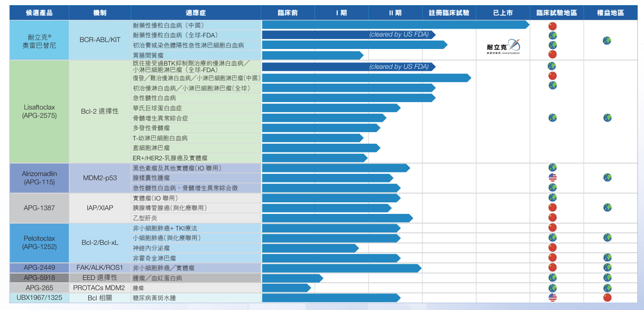Image resolution: width=644 pixels, height=310 pixels.
Task: Click the UBX1967/1325 product cell
Action: tap(39, 298)
